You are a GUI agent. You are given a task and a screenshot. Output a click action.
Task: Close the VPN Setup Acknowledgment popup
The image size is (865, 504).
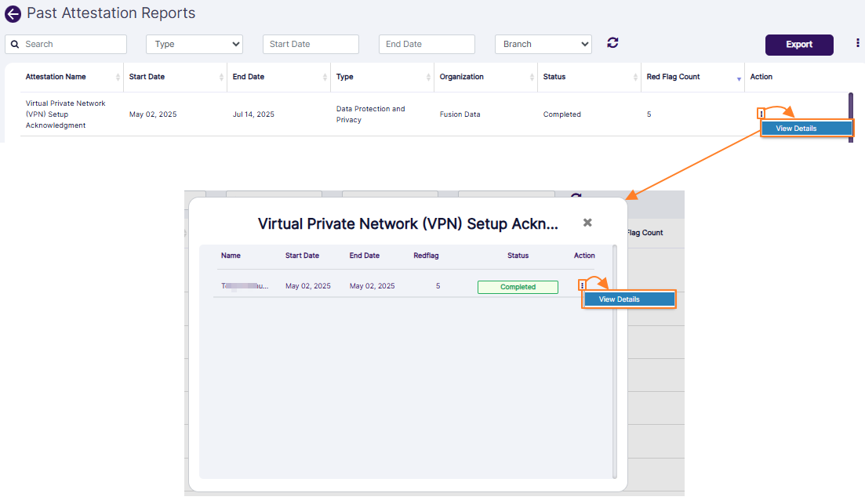(587, 223)
